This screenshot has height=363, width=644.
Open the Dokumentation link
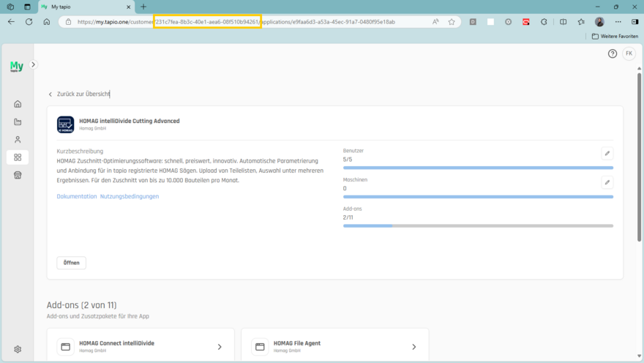(77, 196)
